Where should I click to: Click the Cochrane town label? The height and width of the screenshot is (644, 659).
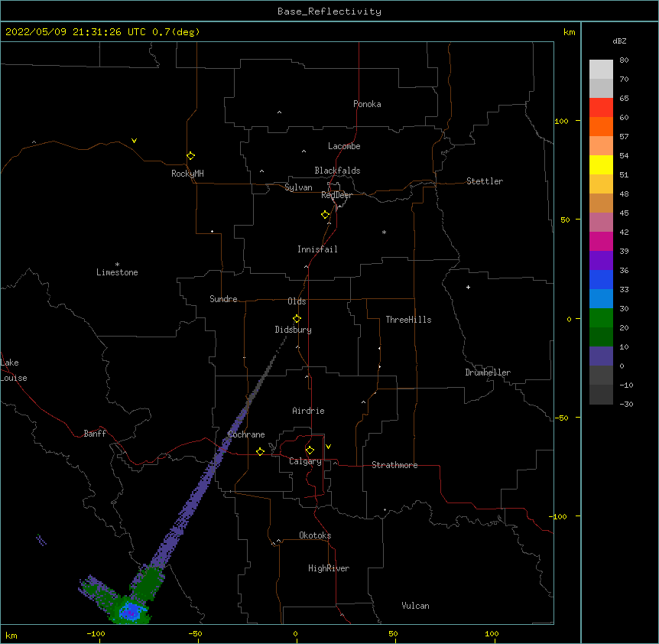pyautogui.click(x=246, y=434)
